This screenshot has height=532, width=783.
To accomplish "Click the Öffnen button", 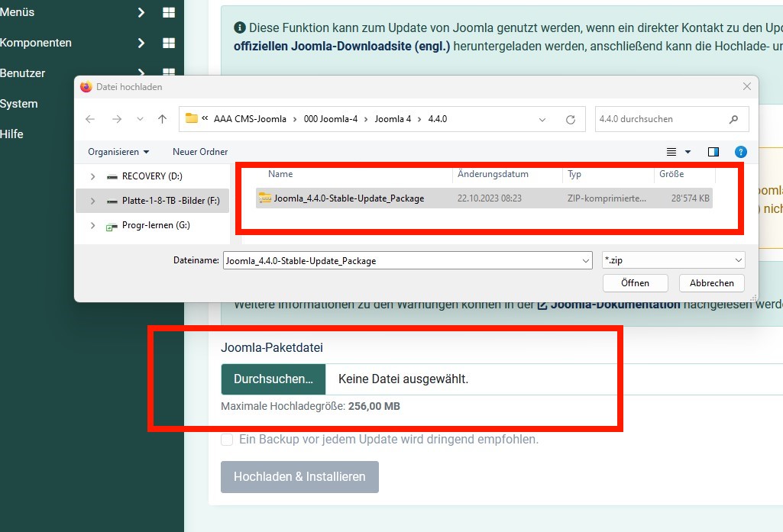I will 636,283.
